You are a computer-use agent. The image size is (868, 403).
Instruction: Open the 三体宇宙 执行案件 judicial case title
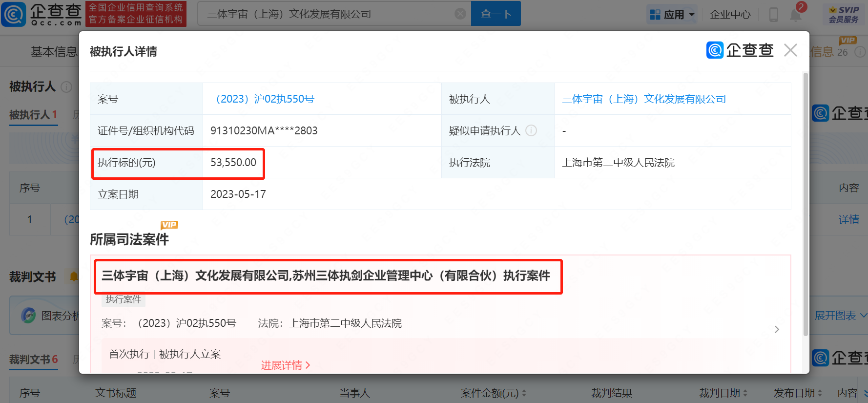coord(326,276)
